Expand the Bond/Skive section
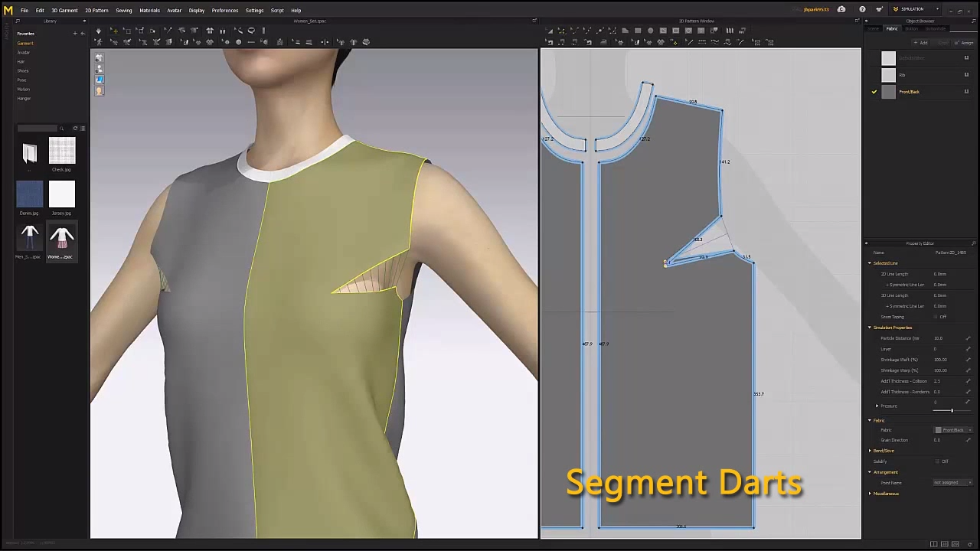The width and height of the screenshot is (980, 551). click(871, 451)
